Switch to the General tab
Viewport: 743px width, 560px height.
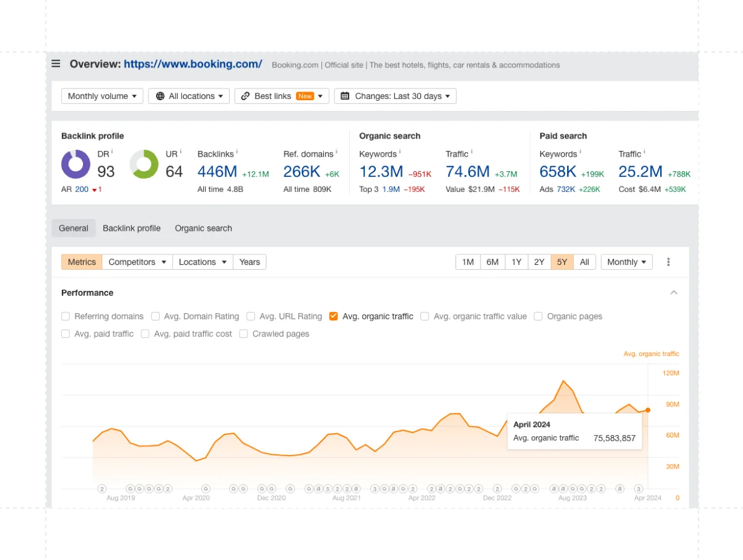tap(74, 228)
